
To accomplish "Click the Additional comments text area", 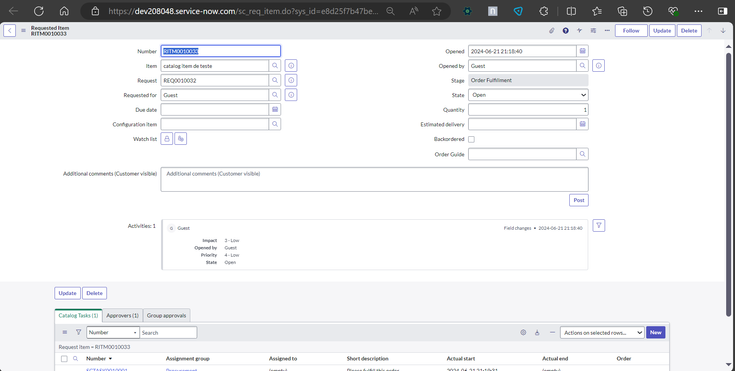I will coord(374,179).
